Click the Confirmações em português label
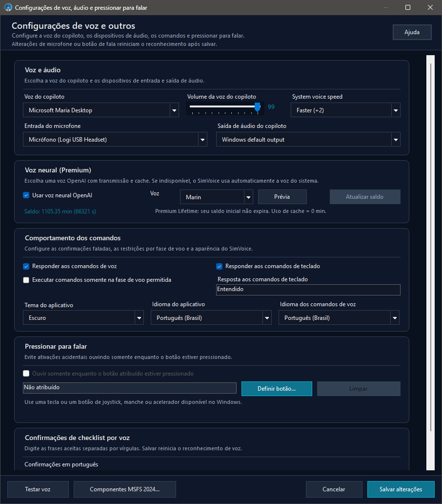Screen dimensions: 442x504 coord(61,464)
